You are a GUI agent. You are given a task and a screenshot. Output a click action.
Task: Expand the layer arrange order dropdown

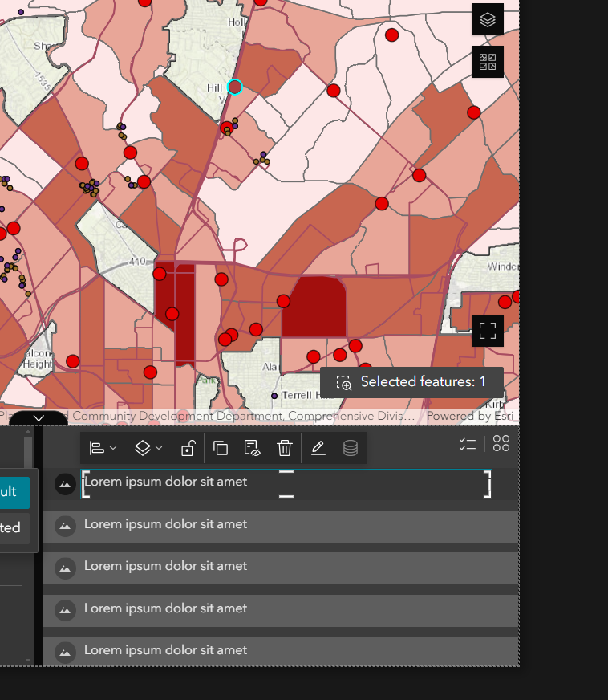click(148, 449)
